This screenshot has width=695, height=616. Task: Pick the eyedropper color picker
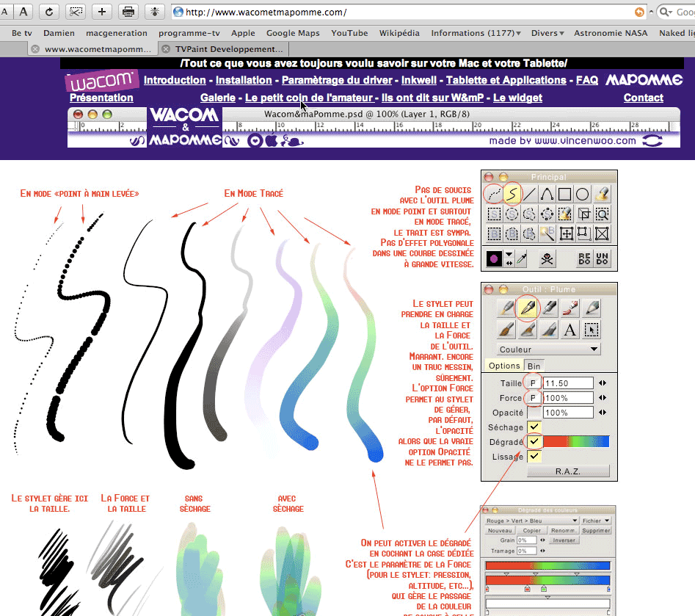(522, 258)
